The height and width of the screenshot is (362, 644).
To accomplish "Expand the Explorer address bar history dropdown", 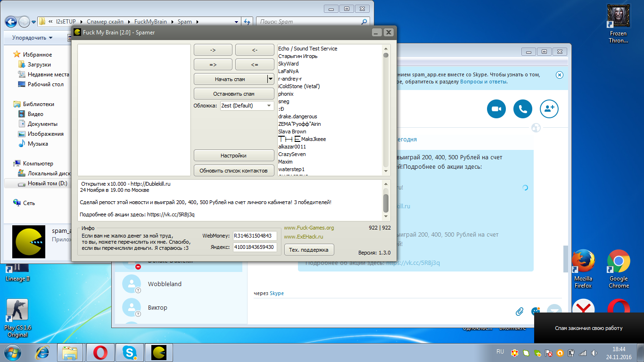I will click(236, 22).
